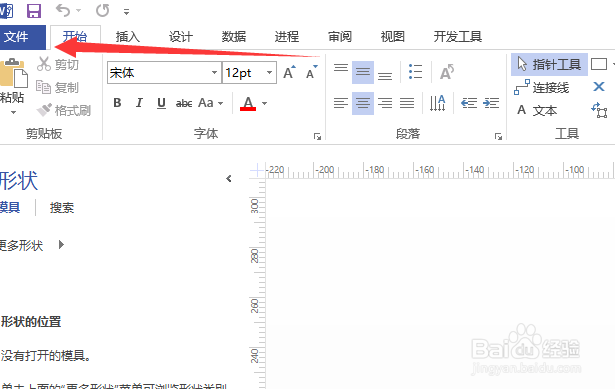Toggle Bold formatting
Image resolution: width=615 pixels, height=389 pixels.
[117, 103]
